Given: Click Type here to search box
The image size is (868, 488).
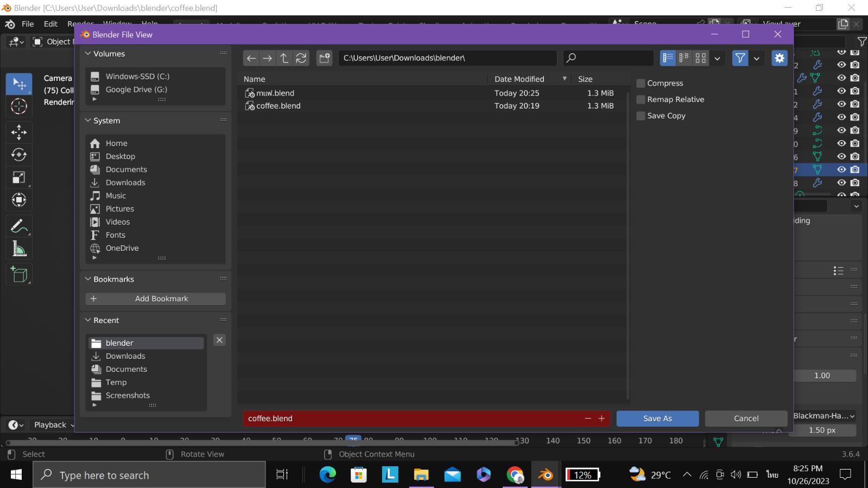Looking at the screenshot, I should 149,475.
